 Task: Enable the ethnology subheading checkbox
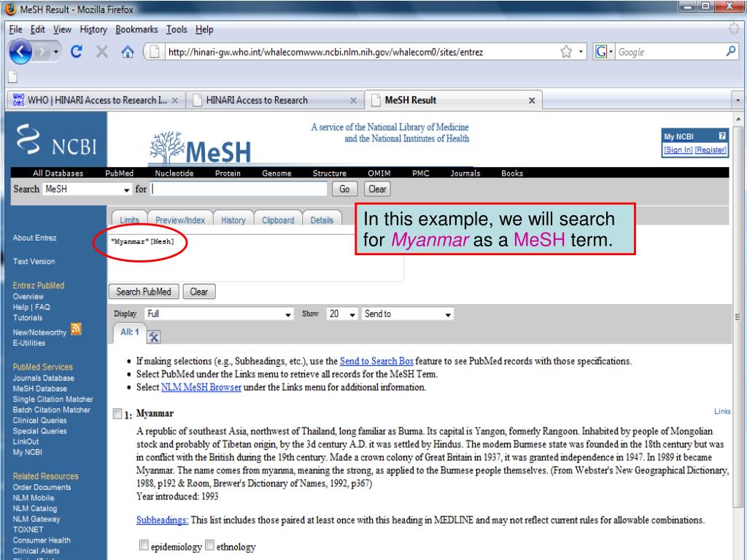coord(209,545)
